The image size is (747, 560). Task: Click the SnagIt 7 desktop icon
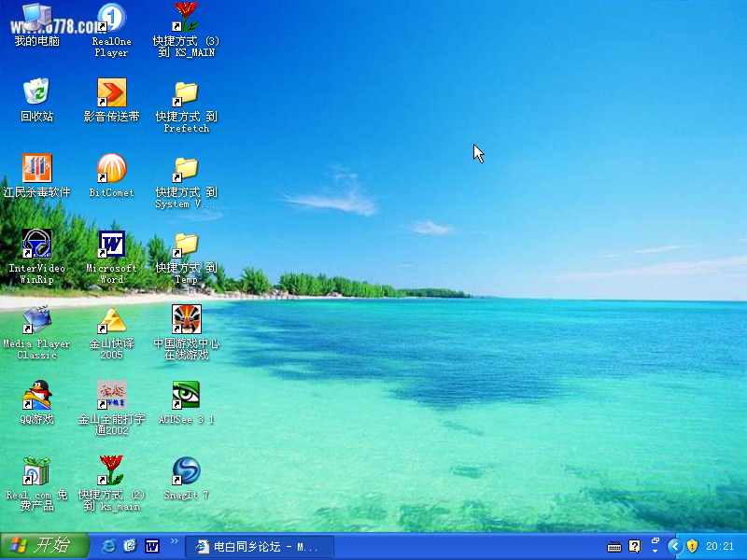186,471
